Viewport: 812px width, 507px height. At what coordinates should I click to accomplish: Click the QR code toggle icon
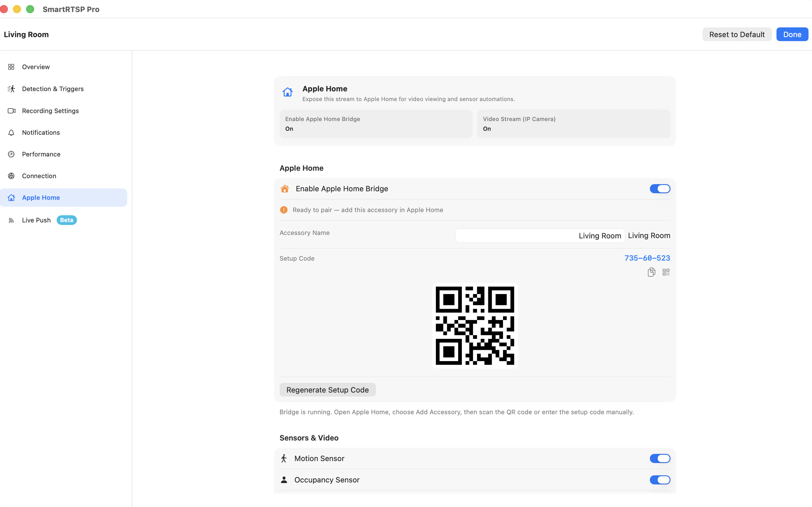666,272
